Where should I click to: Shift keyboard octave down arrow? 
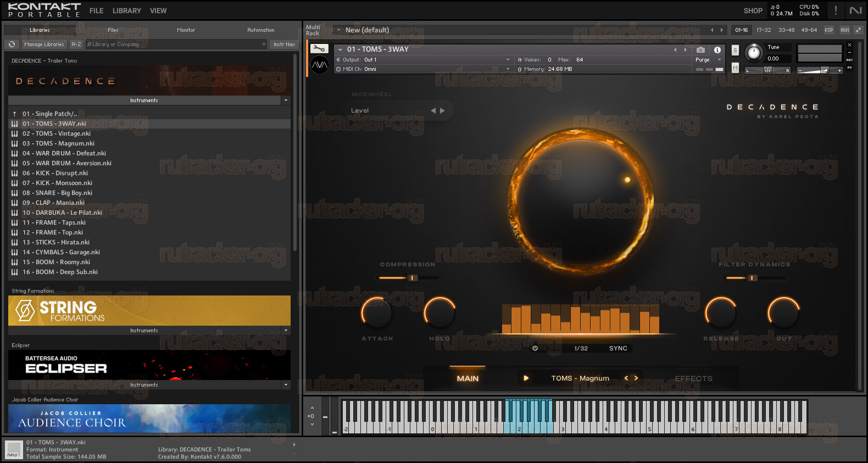click(x=312, y=425)
